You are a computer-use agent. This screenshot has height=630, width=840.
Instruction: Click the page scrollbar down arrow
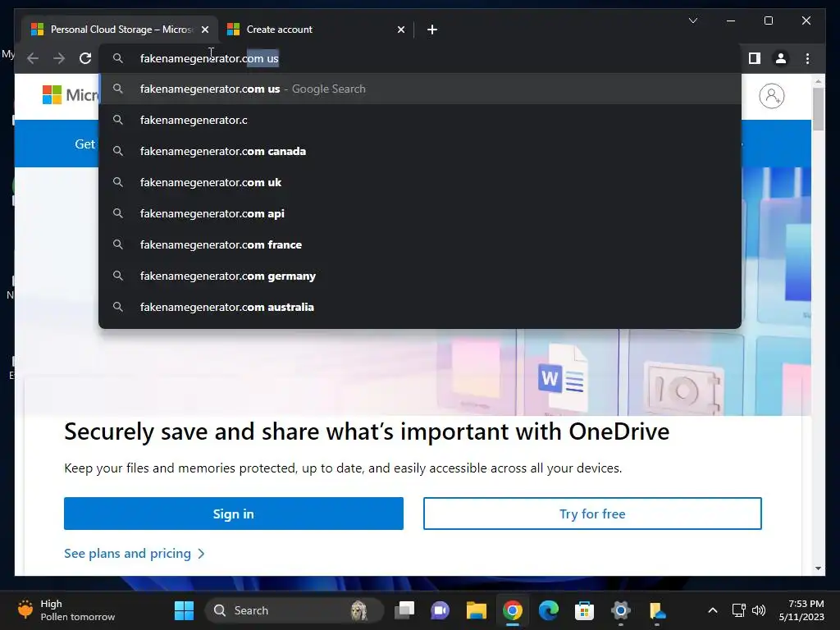[818, 568]
